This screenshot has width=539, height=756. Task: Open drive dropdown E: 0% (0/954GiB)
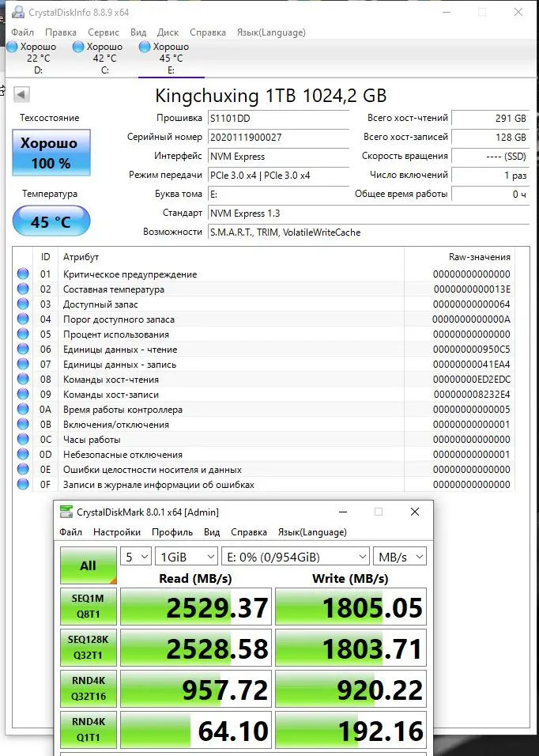pyautogui.click(x=296, y=557)
